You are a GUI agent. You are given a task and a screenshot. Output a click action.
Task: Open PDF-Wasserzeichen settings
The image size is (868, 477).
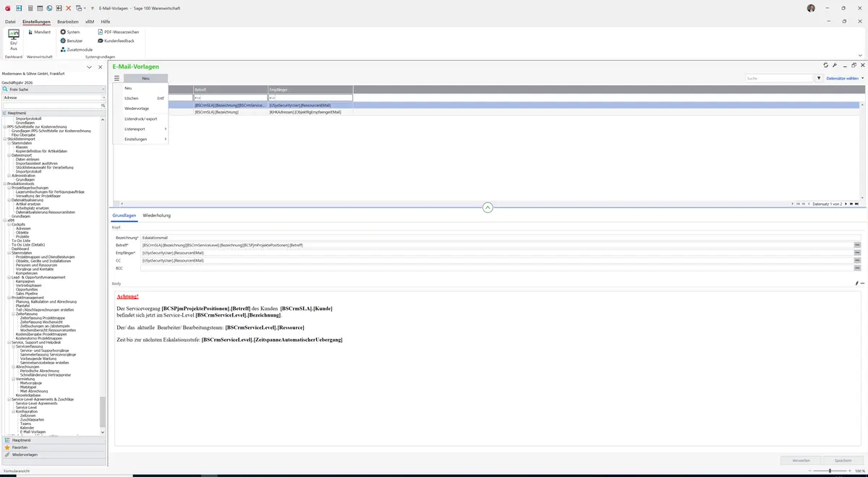tap(118, 32)
